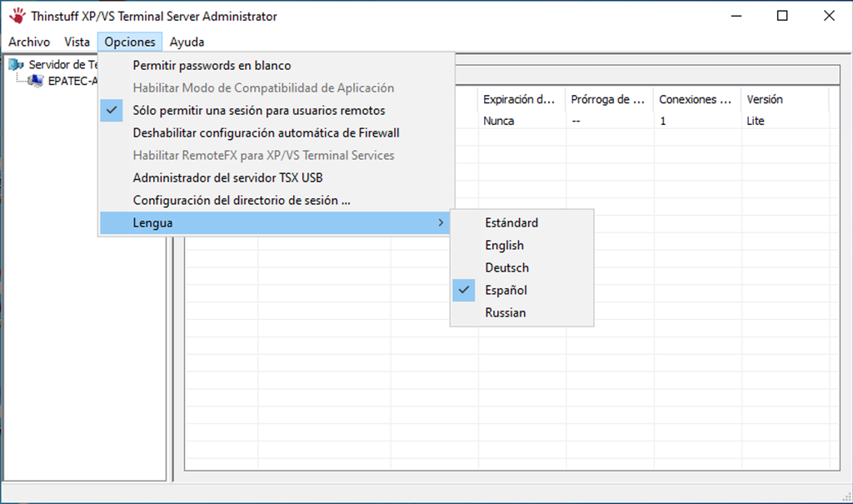Minimize the Terminal Server Administrator window

(736, 16)
